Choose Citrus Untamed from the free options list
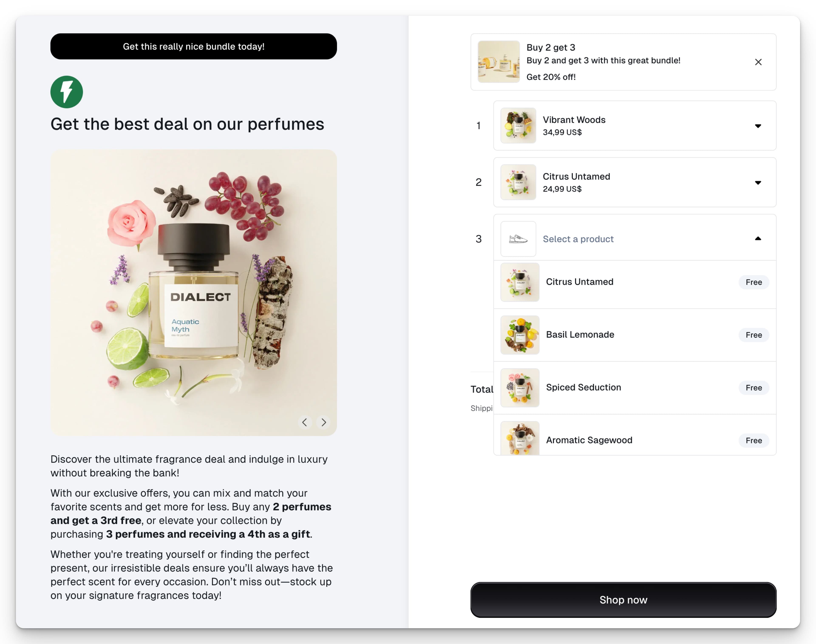 tap(635, 282)
